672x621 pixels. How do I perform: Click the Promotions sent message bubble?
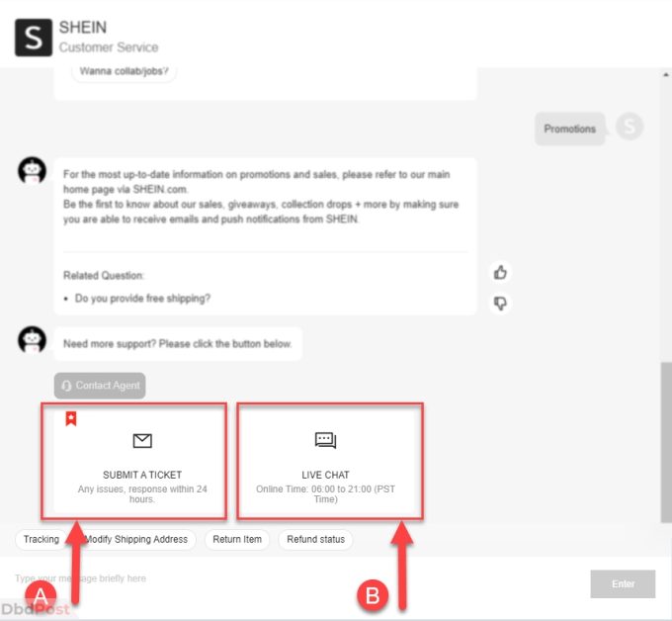[x=570, y=129]
